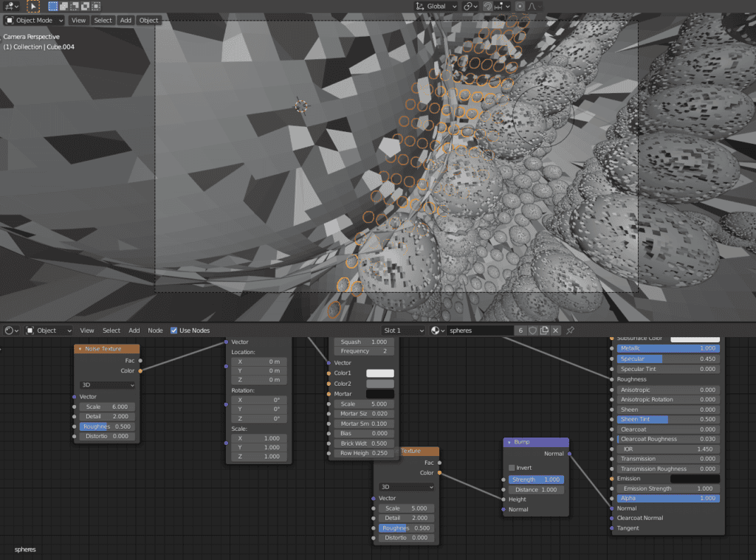Screen dimensions: 756x560
Task: Click the viewport View menu button
Action: click(78, 20)
